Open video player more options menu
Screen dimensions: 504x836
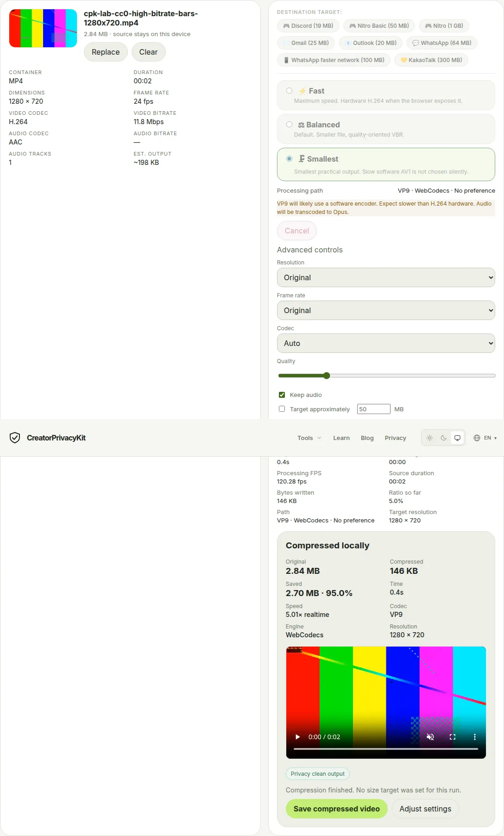click(x=474, y=737)
